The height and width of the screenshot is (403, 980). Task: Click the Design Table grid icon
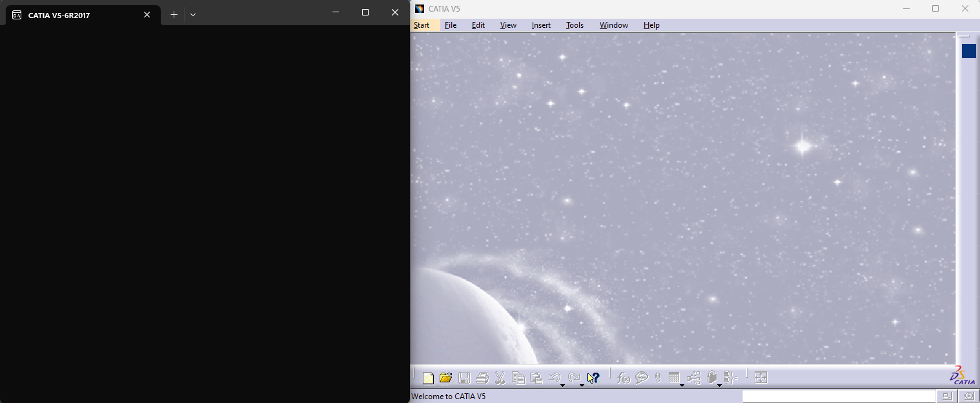(x=674, y=378)
